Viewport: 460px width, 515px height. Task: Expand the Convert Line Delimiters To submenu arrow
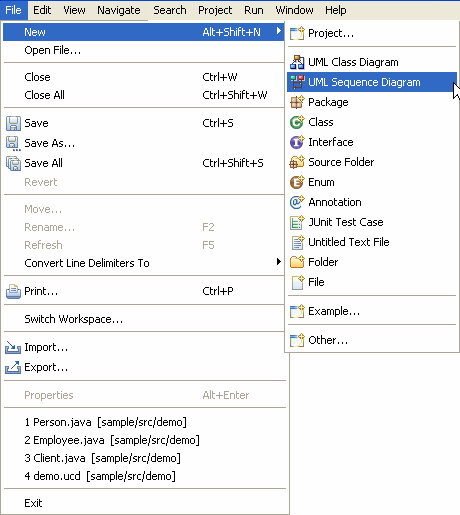279,262
